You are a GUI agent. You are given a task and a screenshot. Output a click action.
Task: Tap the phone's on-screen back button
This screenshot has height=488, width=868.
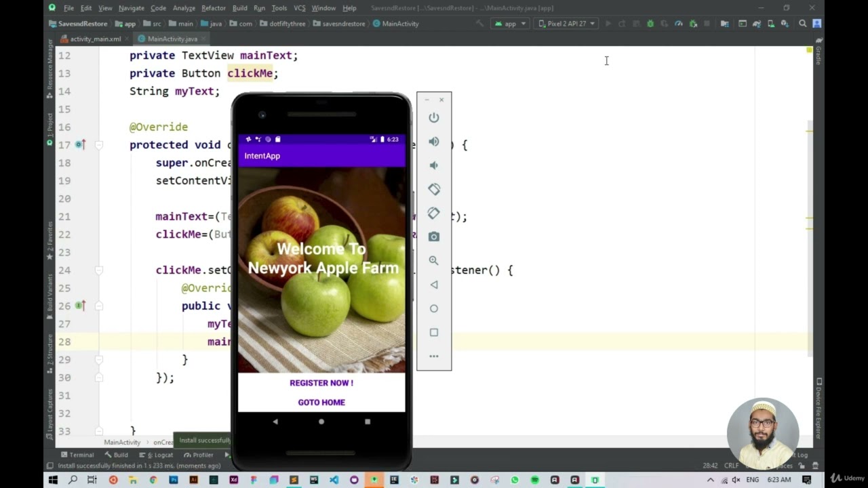tap(275, 422)
